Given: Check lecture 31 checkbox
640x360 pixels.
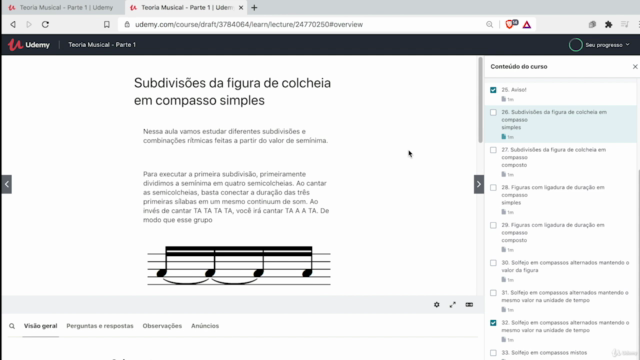Looking at the screenshot, I should pos(493,293).
